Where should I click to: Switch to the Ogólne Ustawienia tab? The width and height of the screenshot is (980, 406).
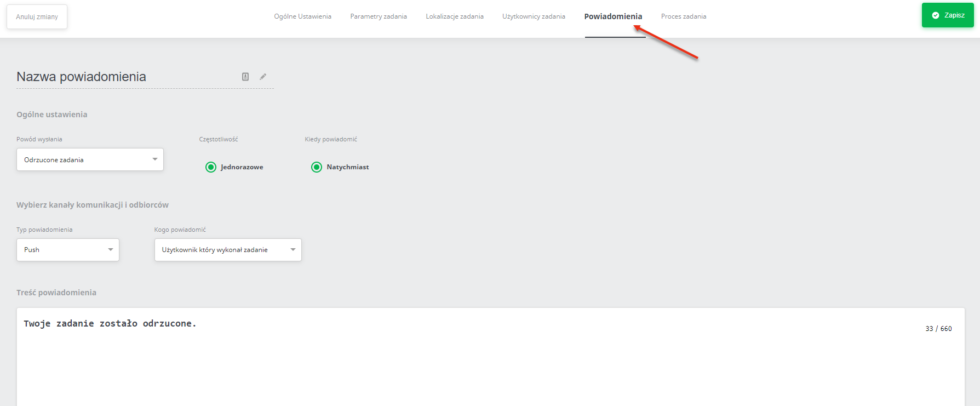(303, 16)
